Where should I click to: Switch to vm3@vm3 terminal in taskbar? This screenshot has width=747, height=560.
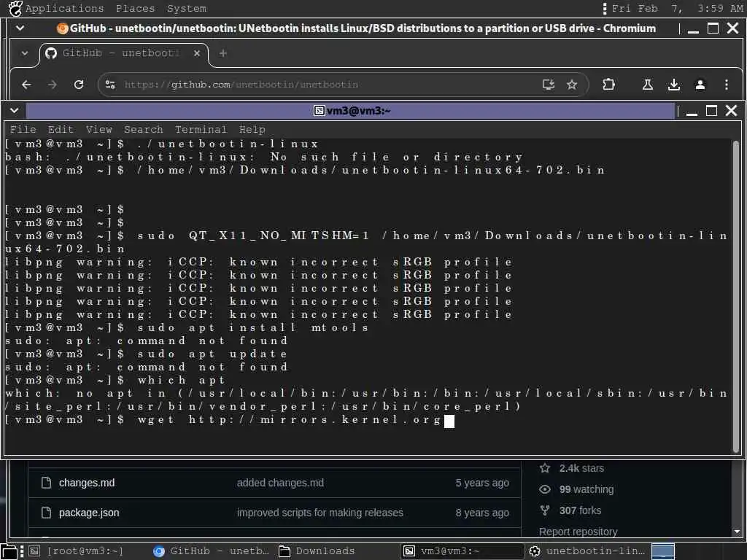[461, 551]
